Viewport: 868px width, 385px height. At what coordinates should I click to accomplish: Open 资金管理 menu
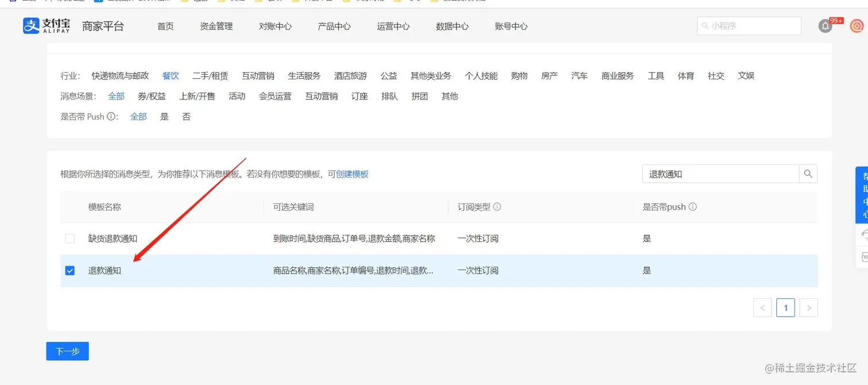216,26
